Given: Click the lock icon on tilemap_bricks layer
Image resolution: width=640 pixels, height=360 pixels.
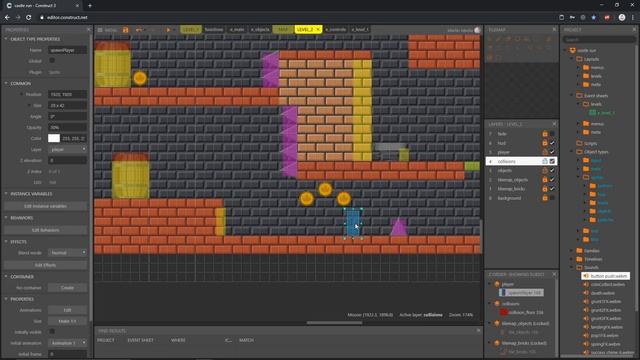Looking at the screenshot, I should pos(545,189).
